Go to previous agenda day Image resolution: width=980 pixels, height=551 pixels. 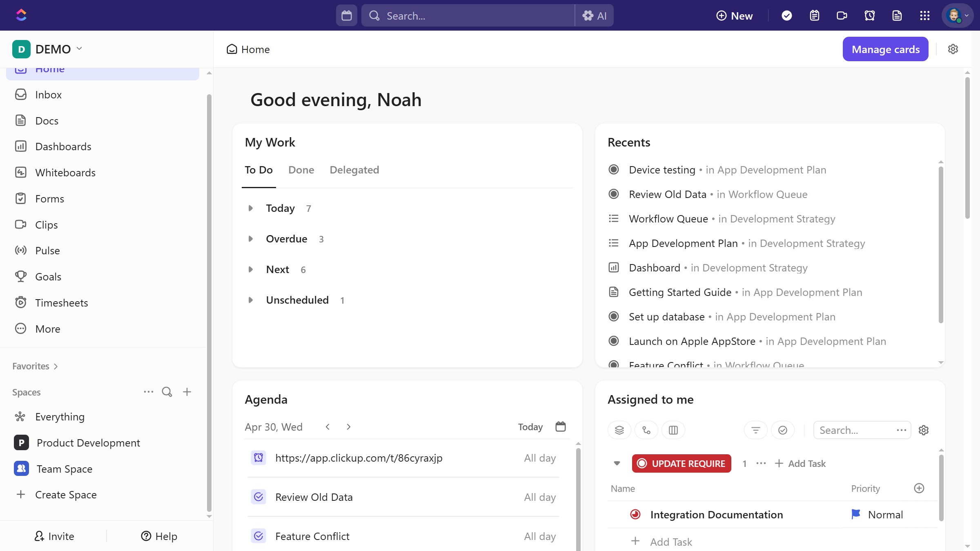click(x=327, y=427)
